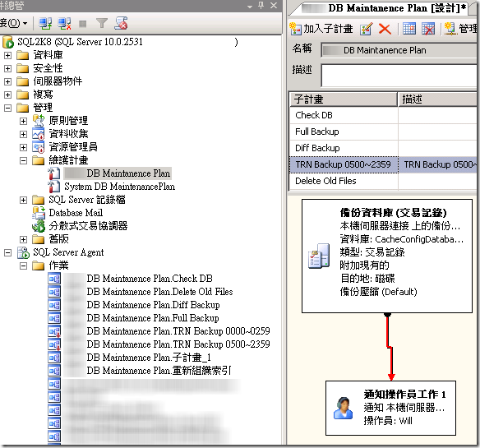This screenshot has width=480, height=448.
Task: Click the Connect Object Explorer toolbar icon
Action: coord(45,23)
